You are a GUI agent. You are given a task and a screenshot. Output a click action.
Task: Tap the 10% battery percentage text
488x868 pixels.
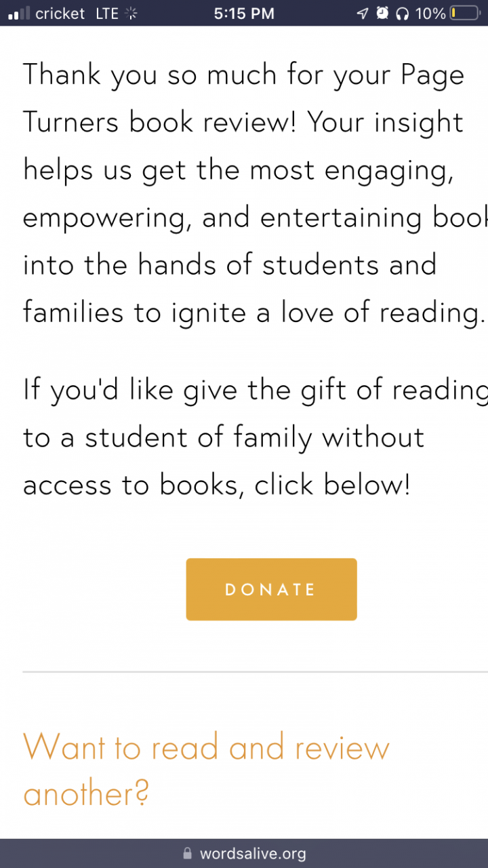point(430,13)
